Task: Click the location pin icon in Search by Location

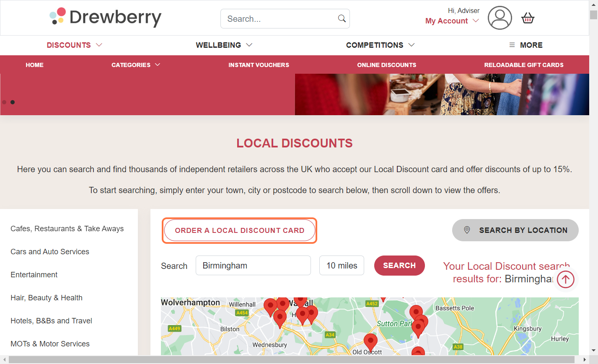Action: pyautogui.click(x=467, y=230)
